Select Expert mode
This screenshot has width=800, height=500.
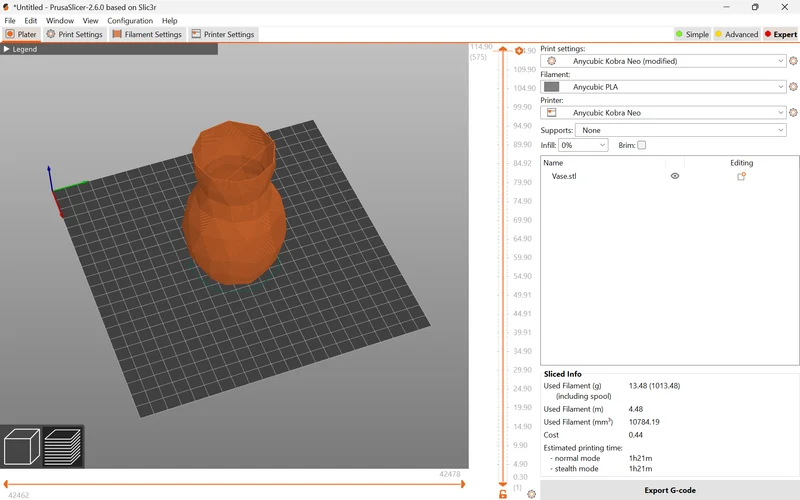(x=780, y=34)
